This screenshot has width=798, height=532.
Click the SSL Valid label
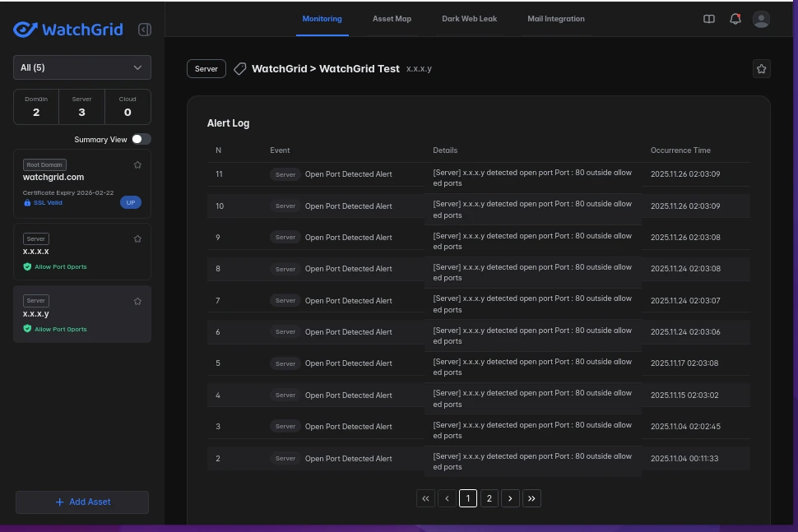point(48,202)
